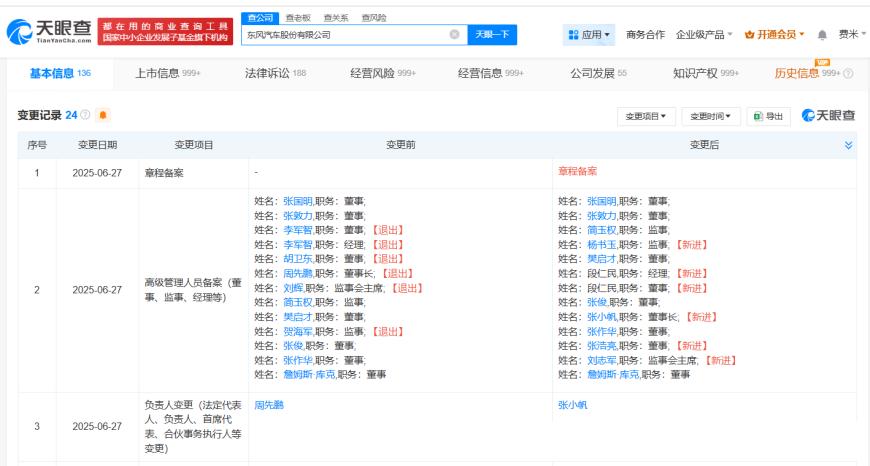Open 李军智 经理 退出 link
870x466 pixels.
[x=297, y=245]
